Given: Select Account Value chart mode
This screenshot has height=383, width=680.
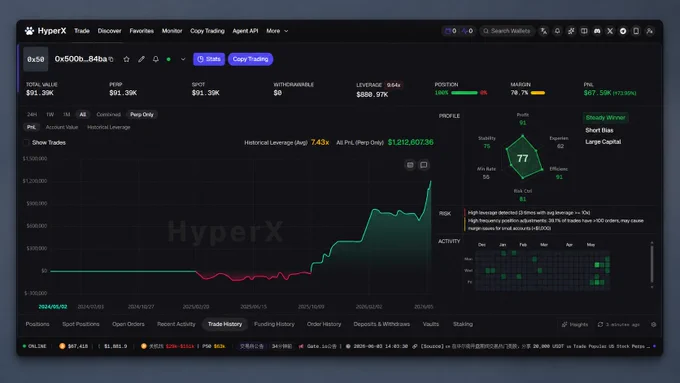Looking at the screenshot, I should click(62, 127).
